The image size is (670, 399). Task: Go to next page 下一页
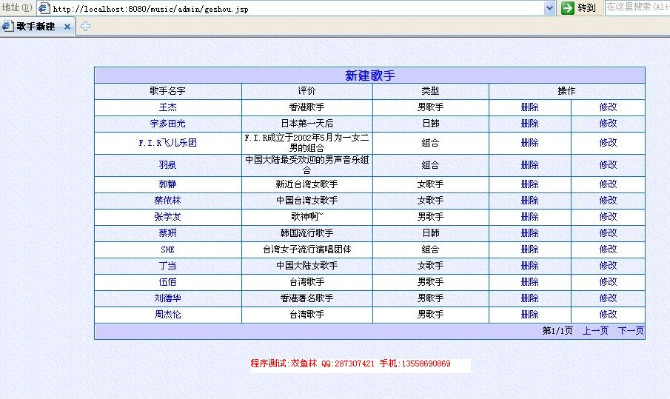click(631, 331)
